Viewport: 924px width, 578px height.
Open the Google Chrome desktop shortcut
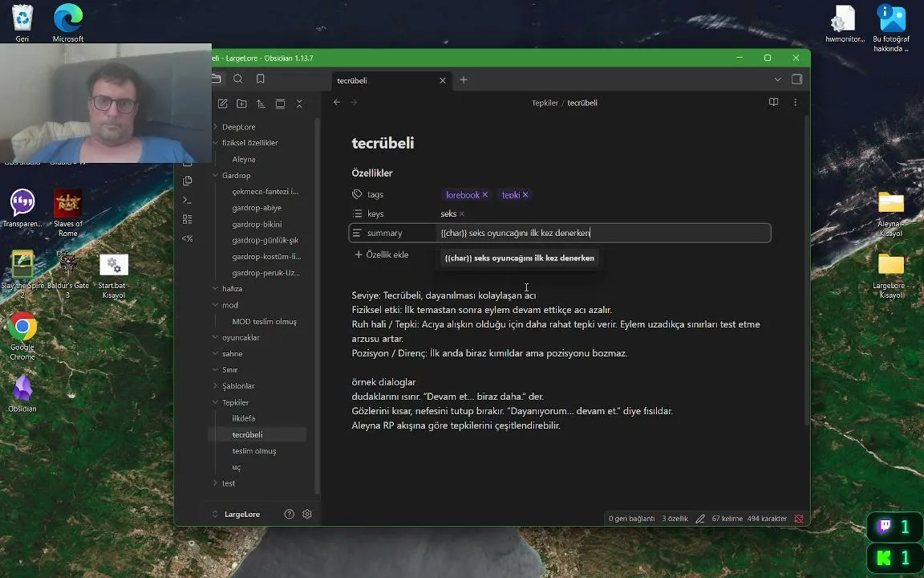coord(22,335)
